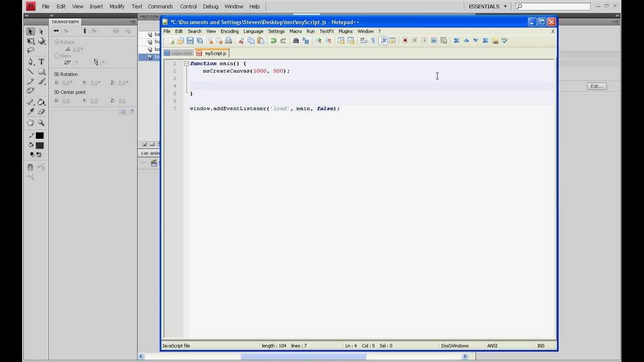Toggle Notepad++ Word Wrap icon
Image resolution: width=644 pixels, height=362 pixels.
point(363,41)
